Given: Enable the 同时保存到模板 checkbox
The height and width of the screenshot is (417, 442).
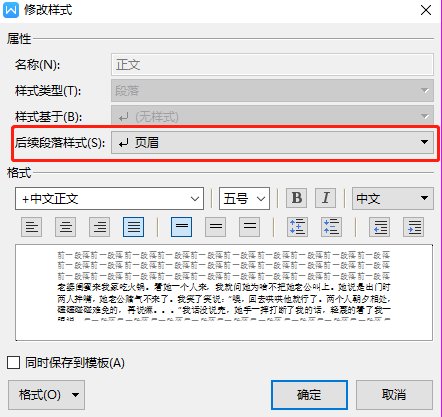Looking at the screenshot, I should click(x=13, y=362).
